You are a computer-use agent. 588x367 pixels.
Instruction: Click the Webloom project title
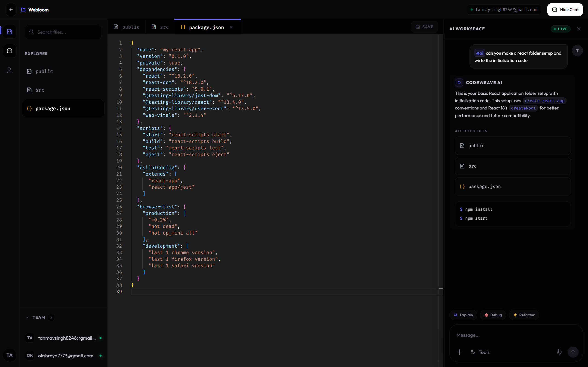pyautogui.click(x=38, y=10)
